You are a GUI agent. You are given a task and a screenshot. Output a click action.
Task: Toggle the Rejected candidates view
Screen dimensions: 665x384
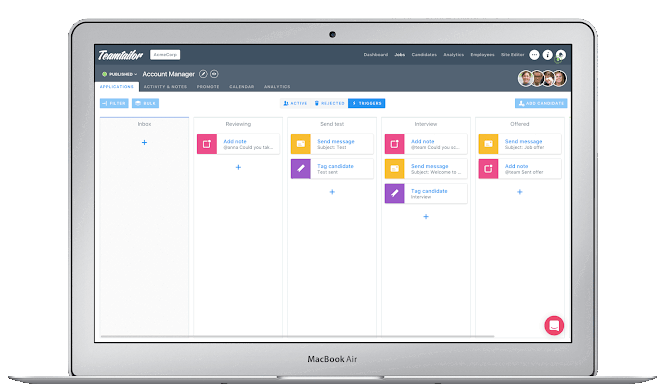330,103
